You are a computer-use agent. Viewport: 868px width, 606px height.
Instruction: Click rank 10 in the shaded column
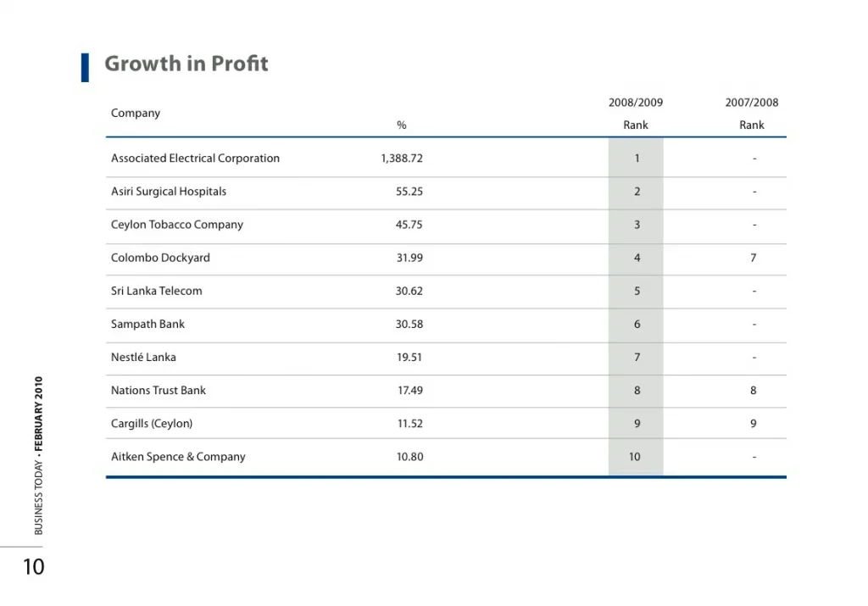click(x=635, y=457)
